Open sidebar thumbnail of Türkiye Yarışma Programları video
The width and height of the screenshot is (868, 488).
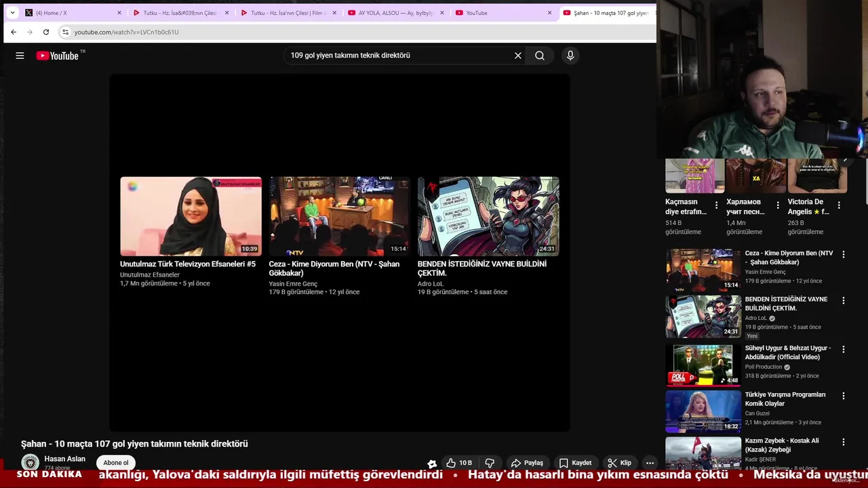[703, 411]
